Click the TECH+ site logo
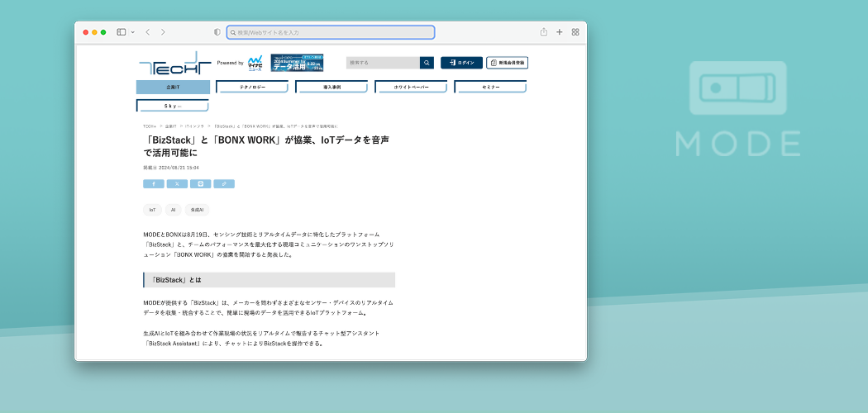 (169, 64)
